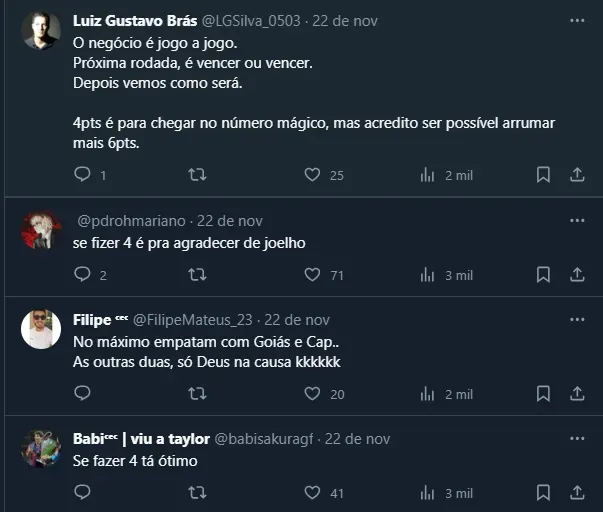Like @pdrohmariano's reply with 71 likes
Screen dimensions: 603x512
coord(312,274)
